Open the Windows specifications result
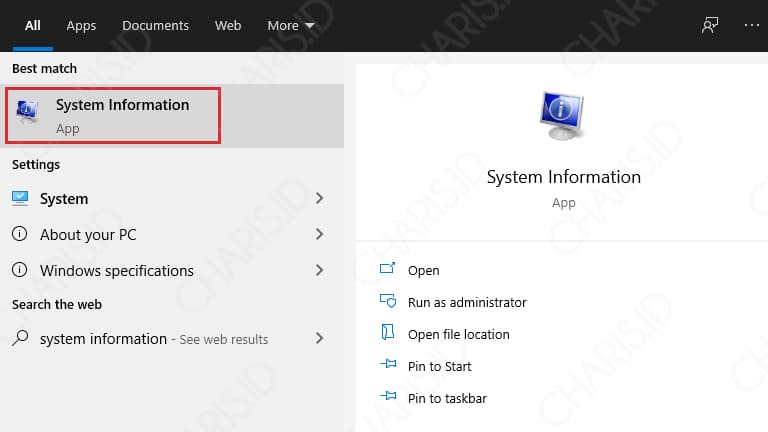This screenshot has width=768, height=432. coord(172,270)
